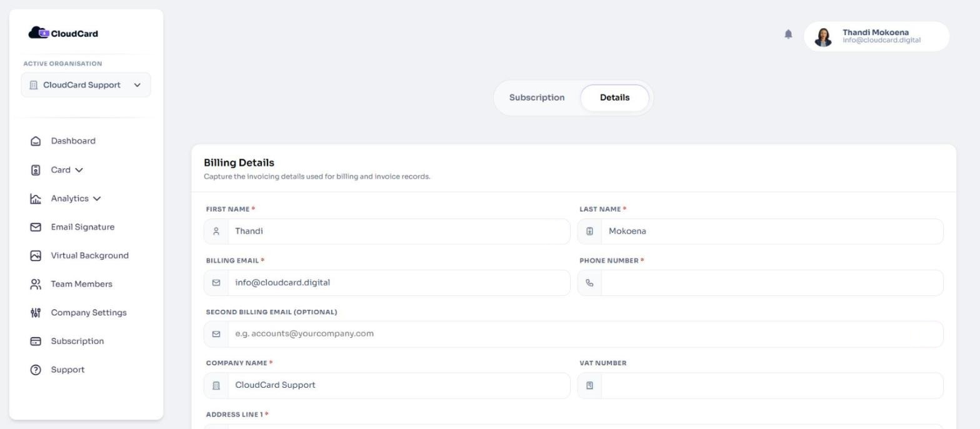Click the Billing Email input field

(399, 283)
